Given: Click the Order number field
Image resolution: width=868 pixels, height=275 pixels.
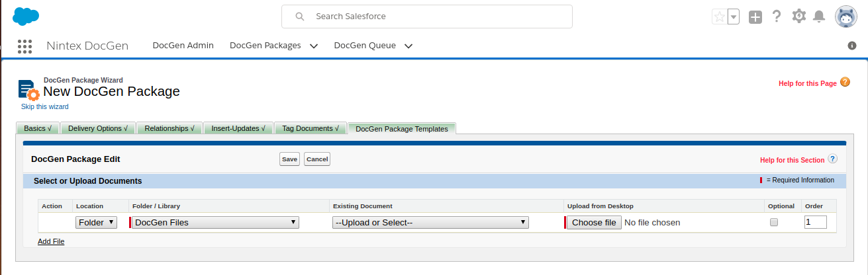Looking at the screenshot, I should [815, 223].
